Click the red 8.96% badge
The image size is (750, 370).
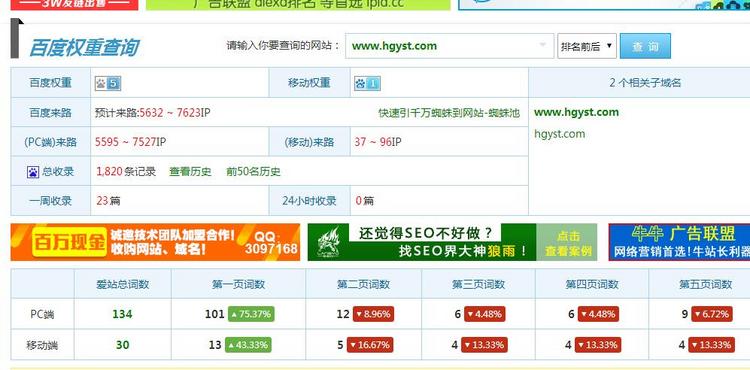pos(373,314)
